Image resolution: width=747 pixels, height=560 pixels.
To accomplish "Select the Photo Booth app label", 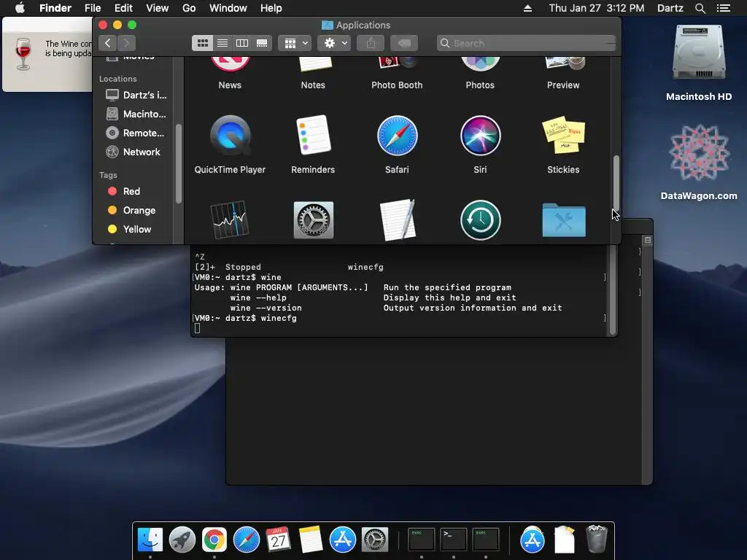I will pos(397,85).
